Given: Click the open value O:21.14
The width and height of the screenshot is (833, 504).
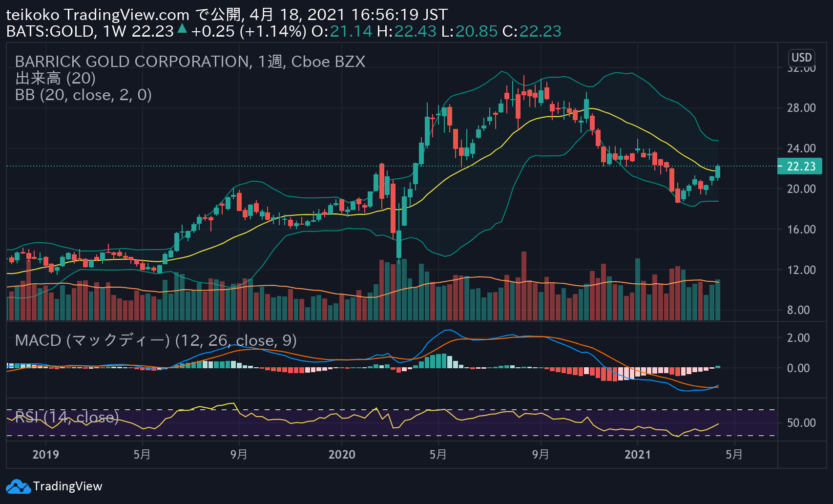Looking at the screenshot, I should (342, 31).
